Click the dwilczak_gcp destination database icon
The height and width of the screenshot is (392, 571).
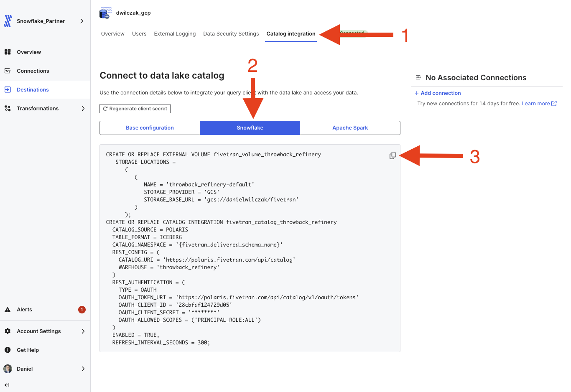click(105, 13)
